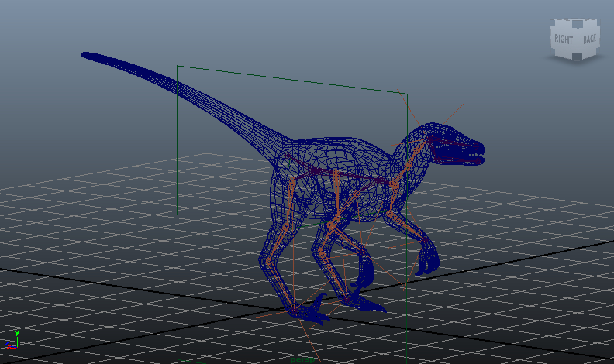Click the XYZ axis indicator in the corner
614x364 pixels.
(x=12, y=340)
